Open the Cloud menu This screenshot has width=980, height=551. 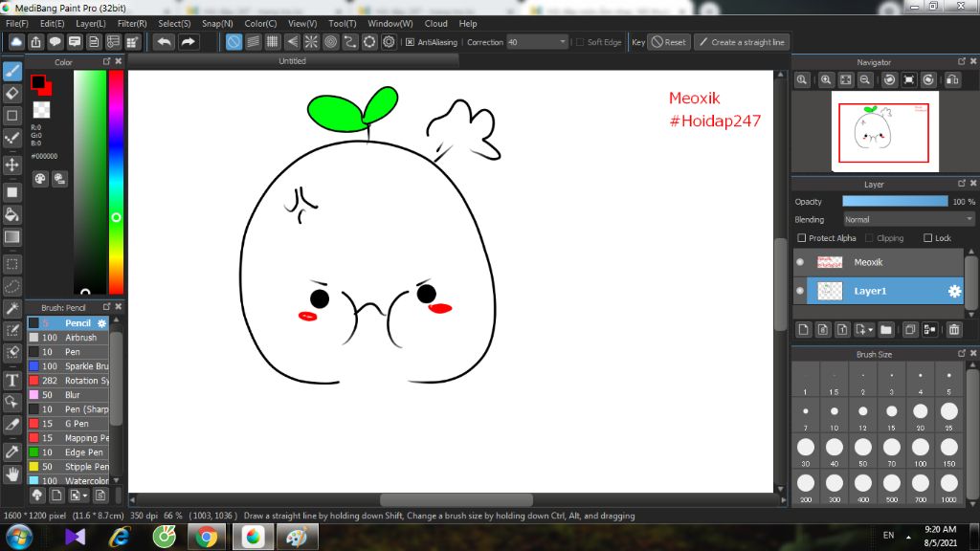[435, 24]
